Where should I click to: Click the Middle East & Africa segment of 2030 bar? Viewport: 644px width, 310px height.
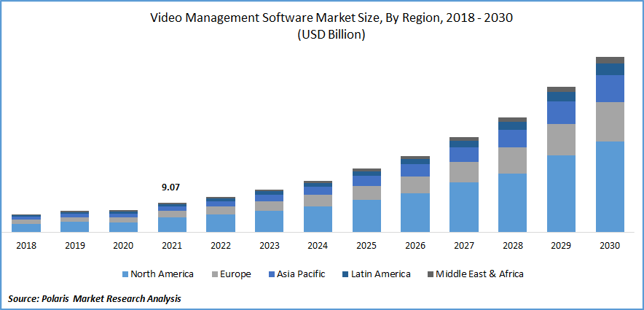click(x=610, y=61)
